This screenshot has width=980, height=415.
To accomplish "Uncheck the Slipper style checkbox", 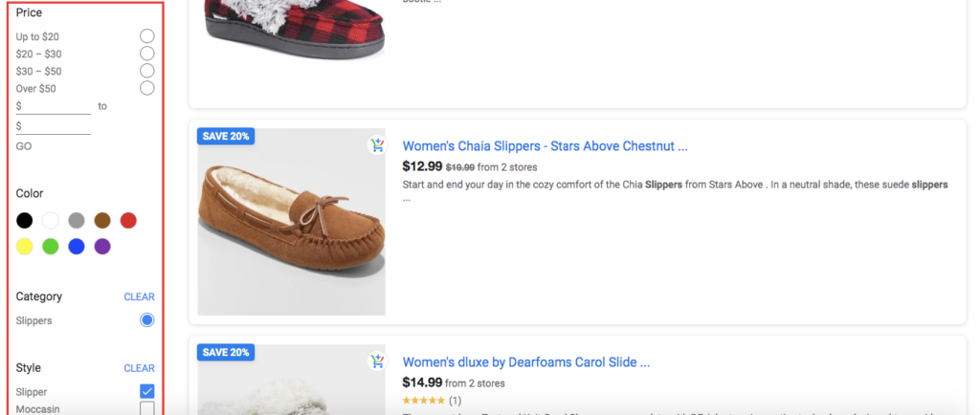I will pos(146,392).
